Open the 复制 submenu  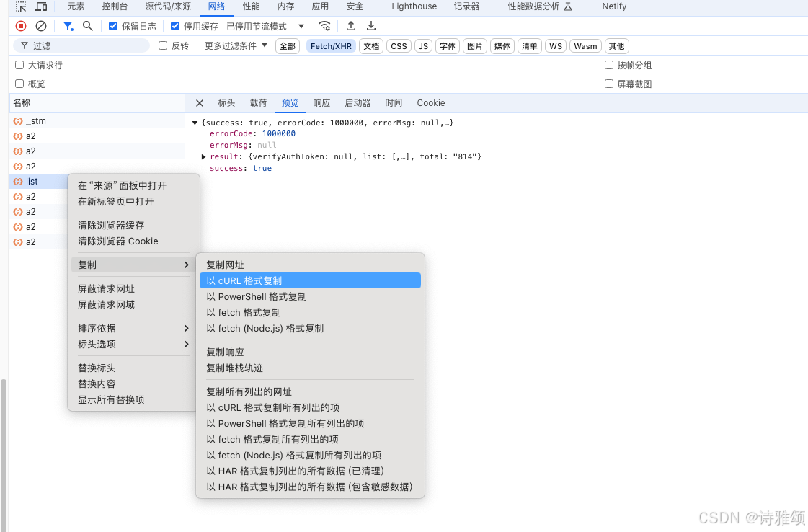click(x=133, y=265)
